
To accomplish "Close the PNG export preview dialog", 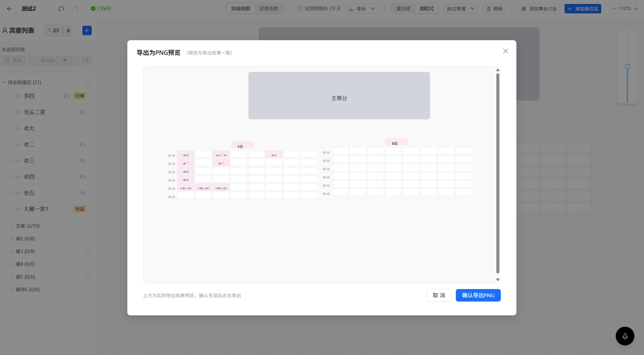I will tap(506, 51).
